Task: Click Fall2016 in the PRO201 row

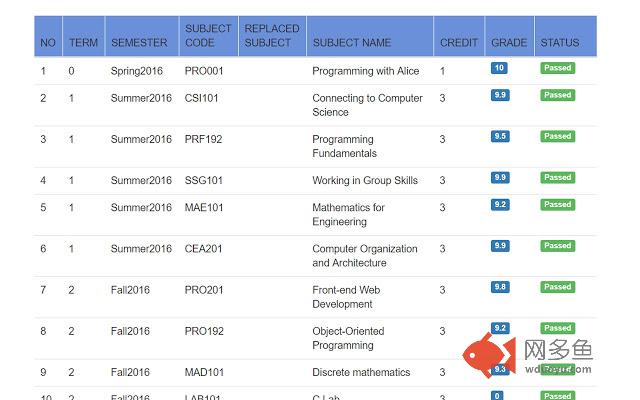Action: tap(130, 290)
